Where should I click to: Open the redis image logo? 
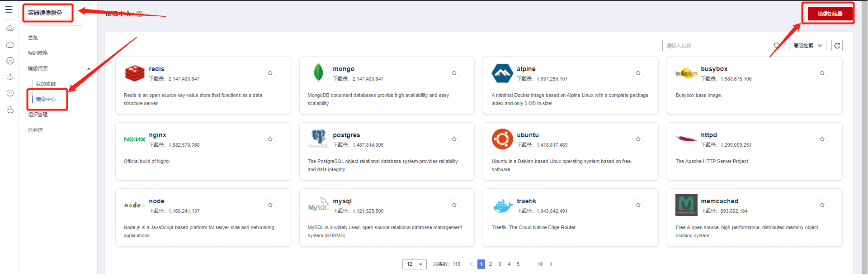135,73
